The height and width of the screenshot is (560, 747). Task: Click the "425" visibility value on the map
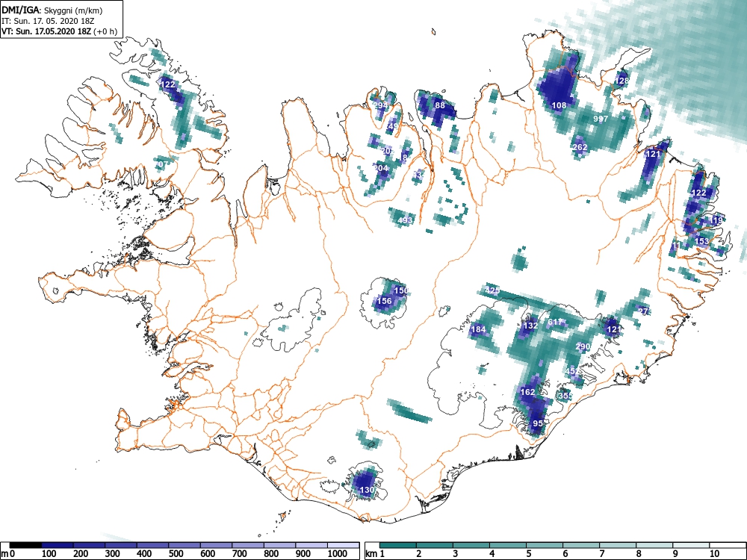tap(492, 290)
